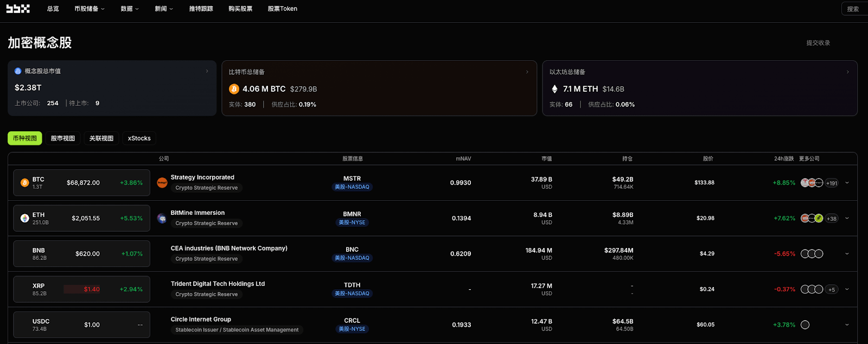
Task: Click the ETH coin icon in table
Action: tap(24, 218)
